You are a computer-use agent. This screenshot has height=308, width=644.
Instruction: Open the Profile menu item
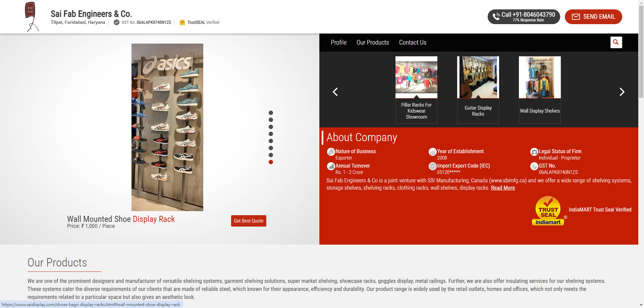coord(338,43)
